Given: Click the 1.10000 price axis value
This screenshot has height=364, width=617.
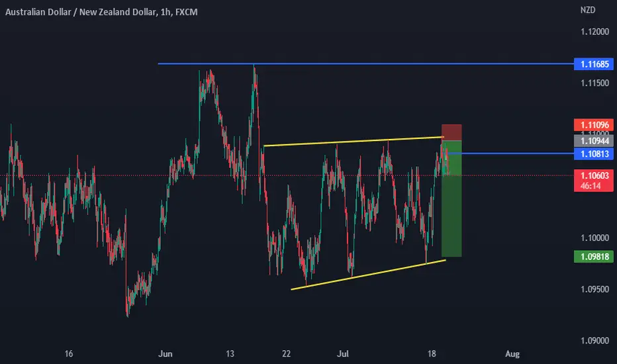Looking at the screenshot, I should click(594, 238).
